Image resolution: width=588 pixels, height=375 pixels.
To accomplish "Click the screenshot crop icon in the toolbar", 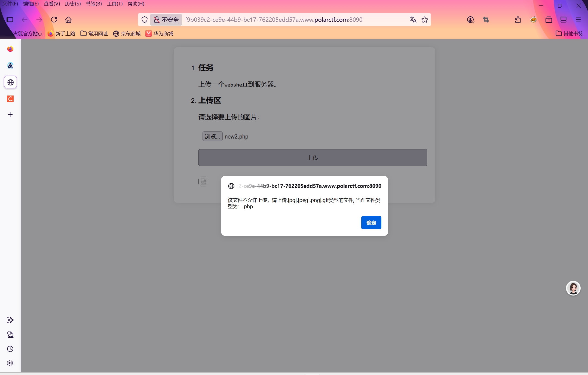I will tap(486, 20).
